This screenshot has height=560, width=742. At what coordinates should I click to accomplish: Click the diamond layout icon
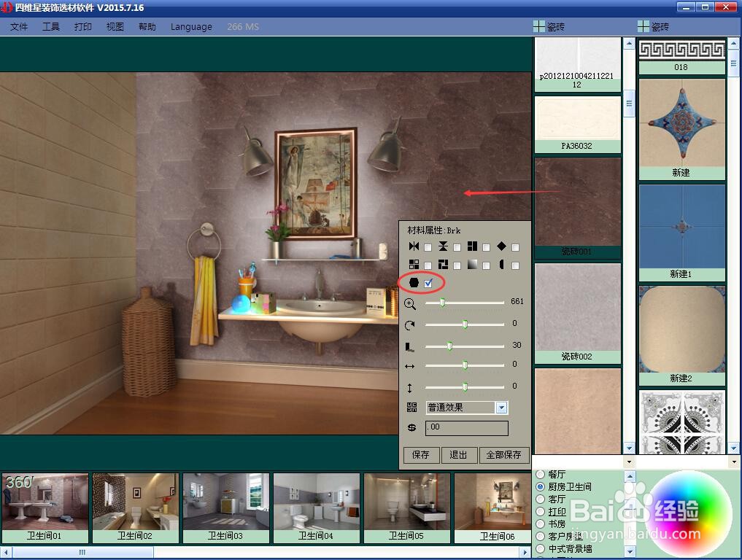[x=501, y=246]
